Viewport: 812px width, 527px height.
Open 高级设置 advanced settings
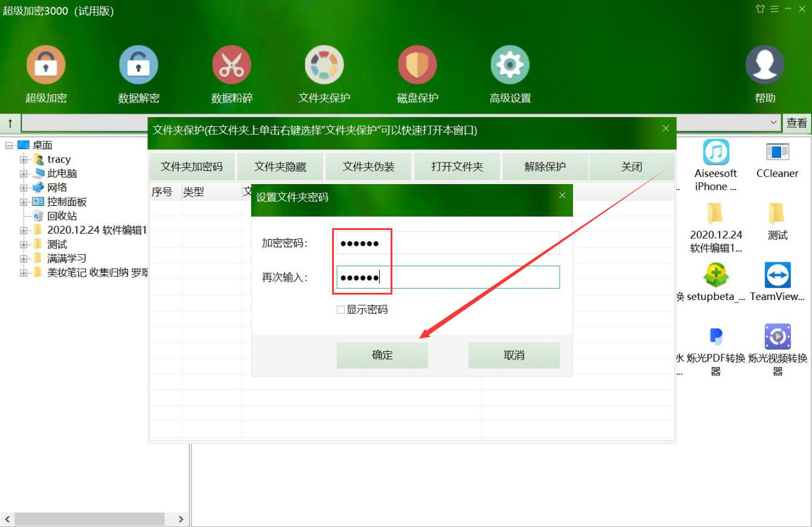(510, 74)
